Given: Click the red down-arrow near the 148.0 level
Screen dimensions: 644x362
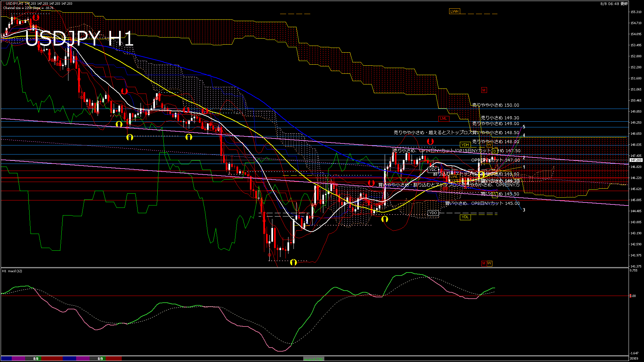Looking at the screenshot, I should tap(430, 141).
